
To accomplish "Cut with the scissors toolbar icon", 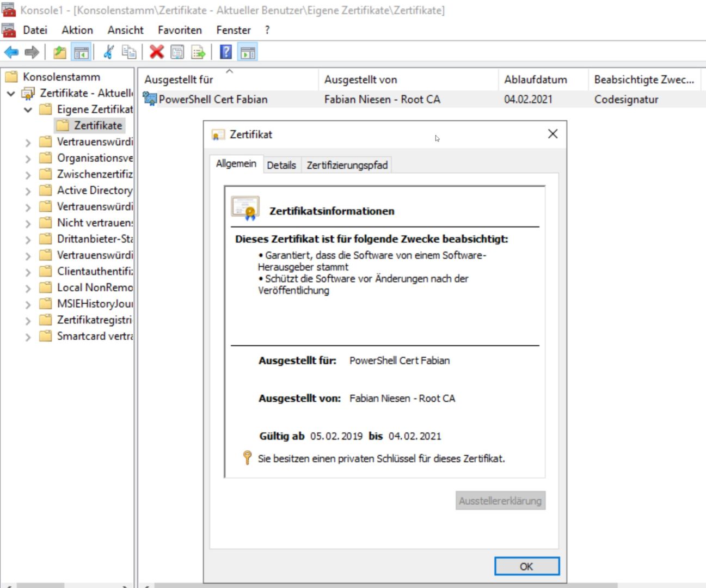I will pos(108,52).
